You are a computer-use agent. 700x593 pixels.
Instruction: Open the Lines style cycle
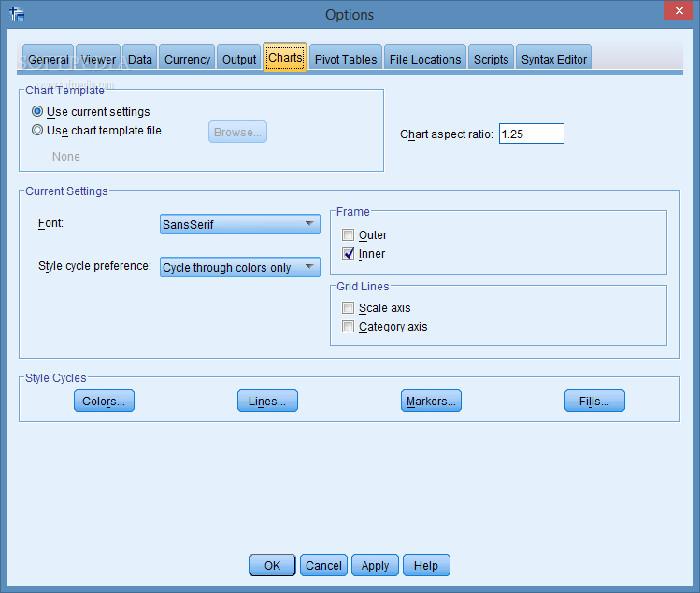[x=267, y=401]
